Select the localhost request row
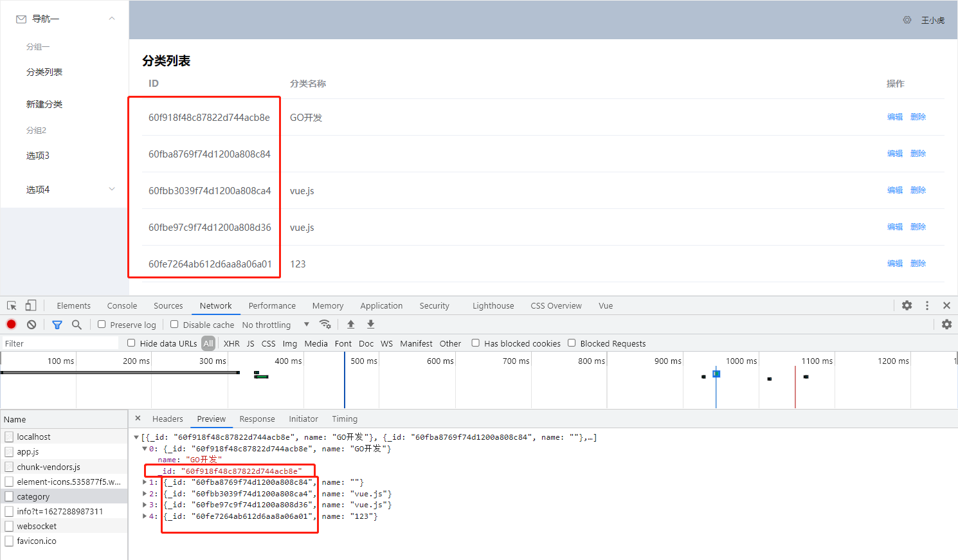 (64, 437)
